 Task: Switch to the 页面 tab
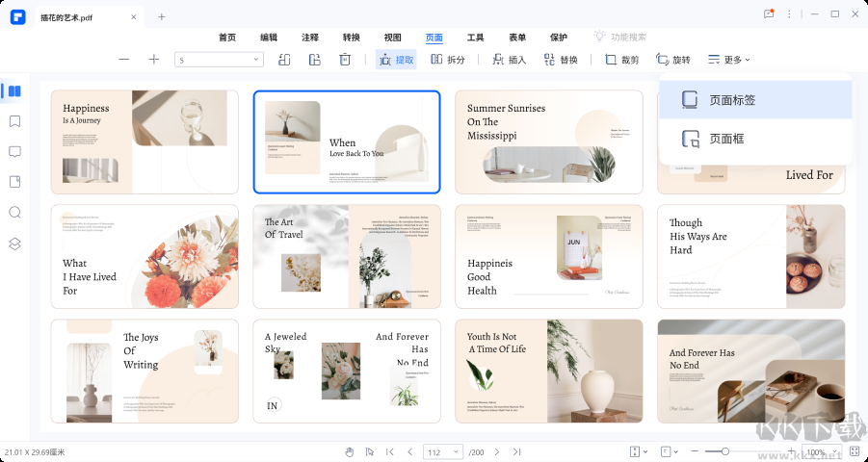point(434,38)
